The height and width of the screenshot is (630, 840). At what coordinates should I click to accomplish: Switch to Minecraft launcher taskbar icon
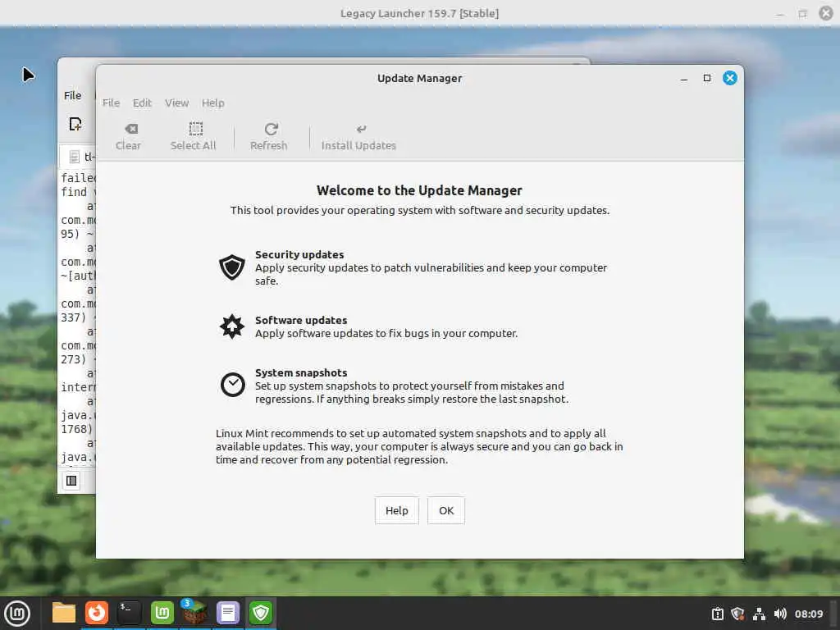[195, 613]
